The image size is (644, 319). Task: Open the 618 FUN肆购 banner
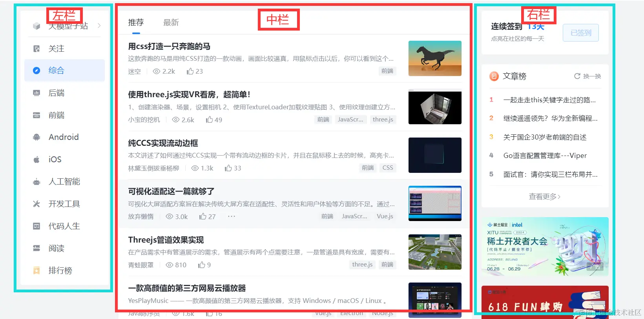545,302
